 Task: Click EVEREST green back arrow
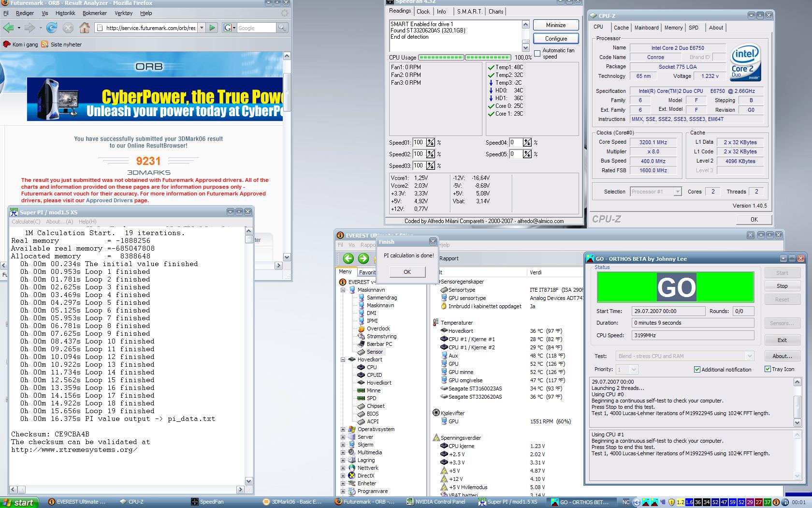348,258
